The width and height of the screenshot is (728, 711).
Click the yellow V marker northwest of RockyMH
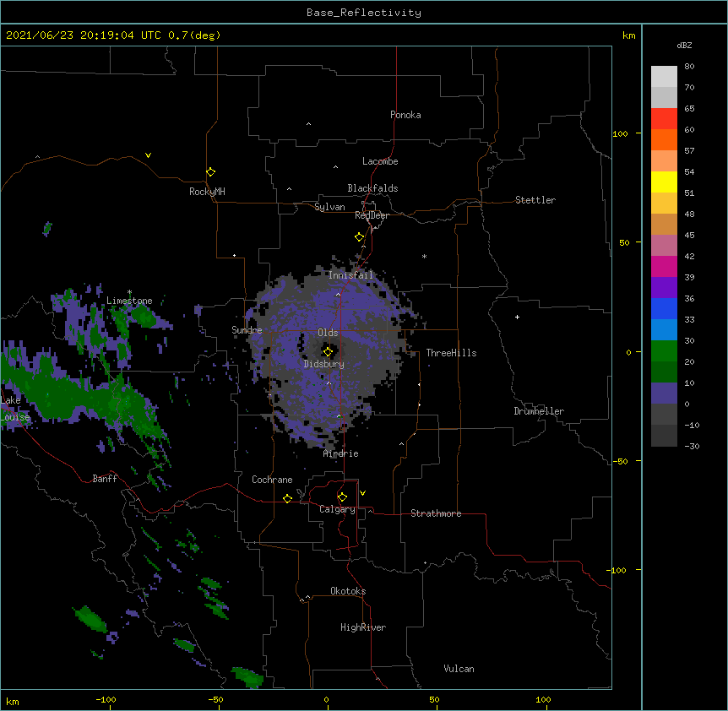[148, 155]
